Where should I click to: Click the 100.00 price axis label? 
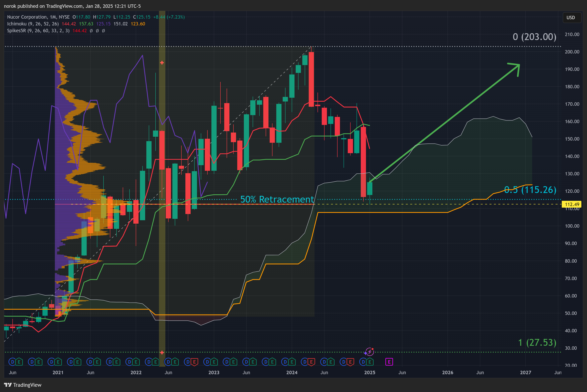click(572, 226)
